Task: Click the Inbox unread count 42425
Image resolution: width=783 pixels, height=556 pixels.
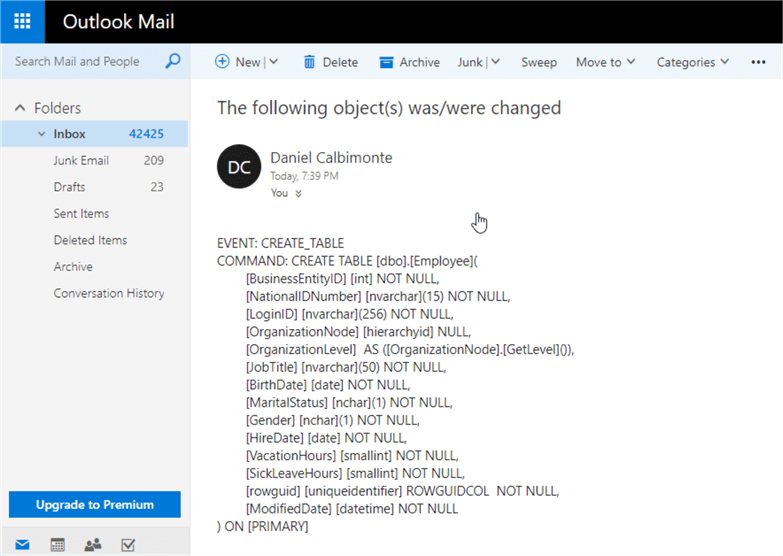Action: pyautogui.click(x=146, y=134)
